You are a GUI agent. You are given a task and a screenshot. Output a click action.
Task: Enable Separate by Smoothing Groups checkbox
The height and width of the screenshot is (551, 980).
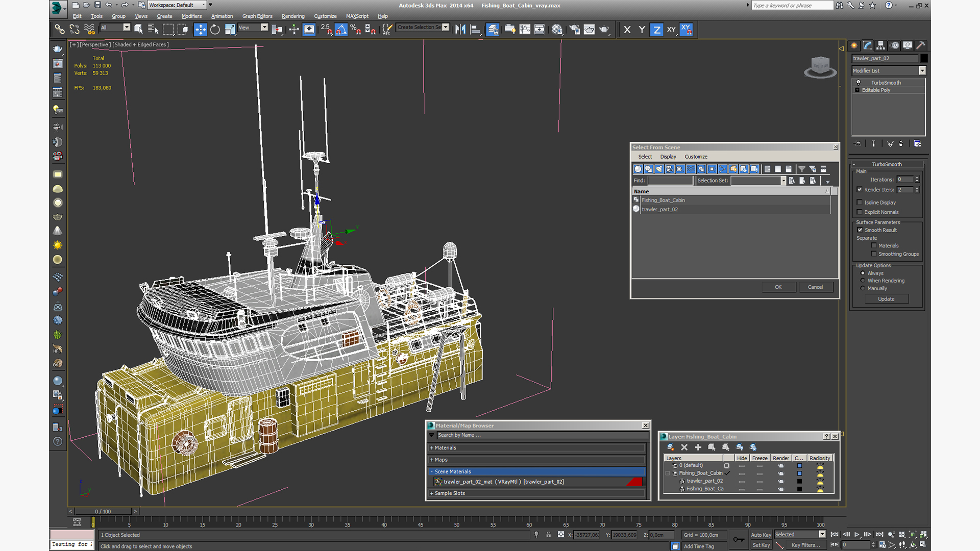point(874,254)
